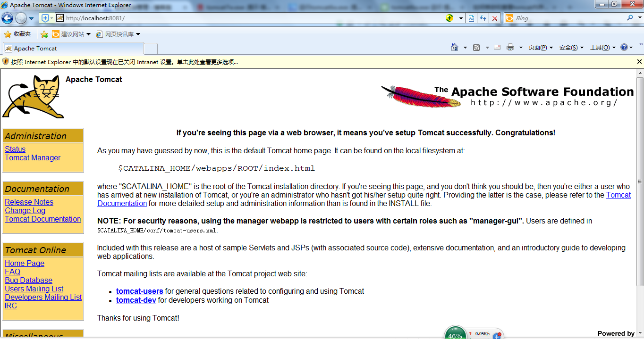
Task: Open 建议网站 suggested sites dropdown
Action: pos(71,34)
